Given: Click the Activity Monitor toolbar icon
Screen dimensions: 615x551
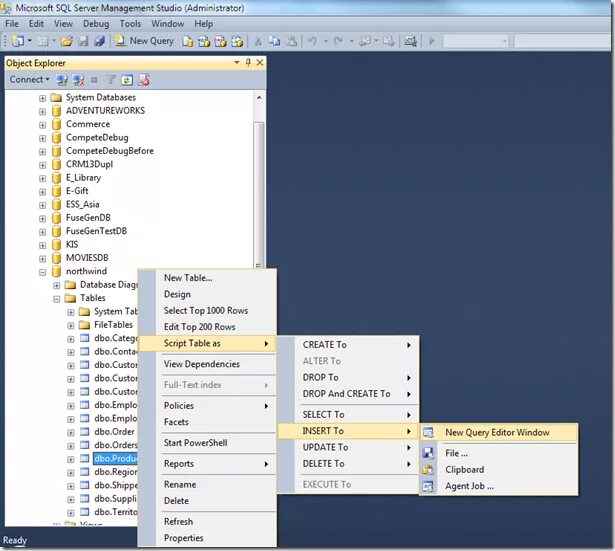Looking at the screenshot, I should pos(410,41).
